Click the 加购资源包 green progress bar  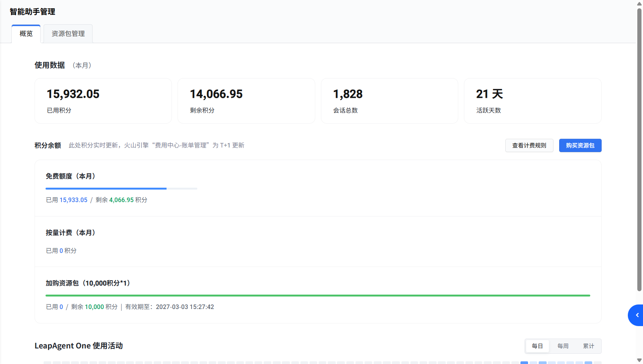pos(318,295)
